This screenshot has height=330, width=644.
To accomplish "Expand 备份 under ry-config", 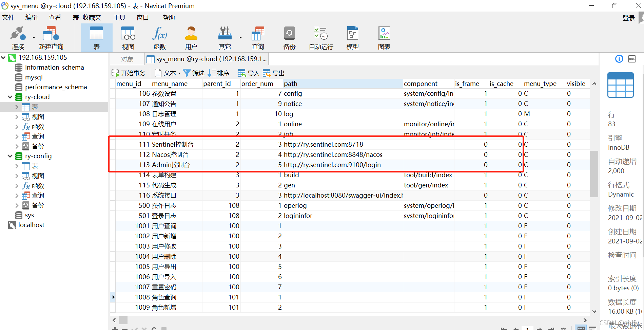I will pyautogui.click(x=17, y=205).
